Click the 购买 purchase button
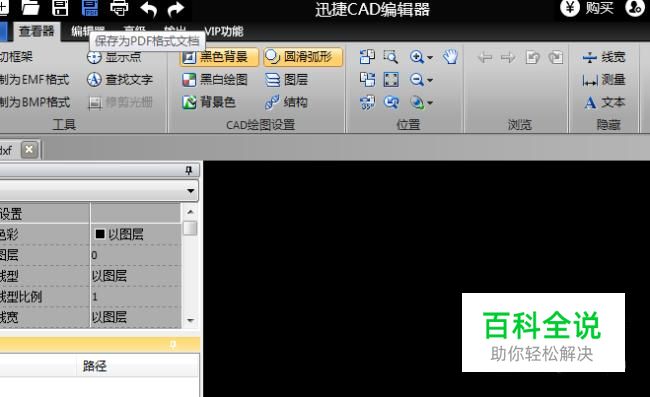 587,7
